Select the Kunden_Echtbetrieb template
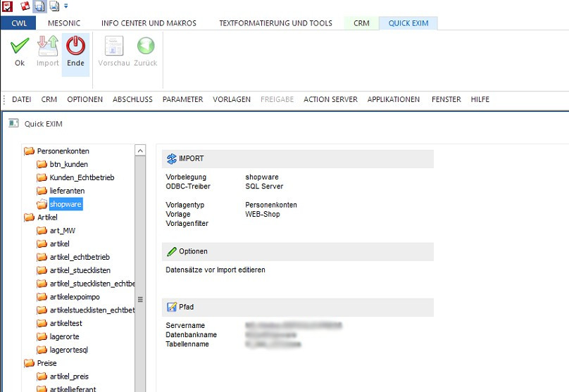This screenshot has width=569, height=392. (x=81, y=177)
